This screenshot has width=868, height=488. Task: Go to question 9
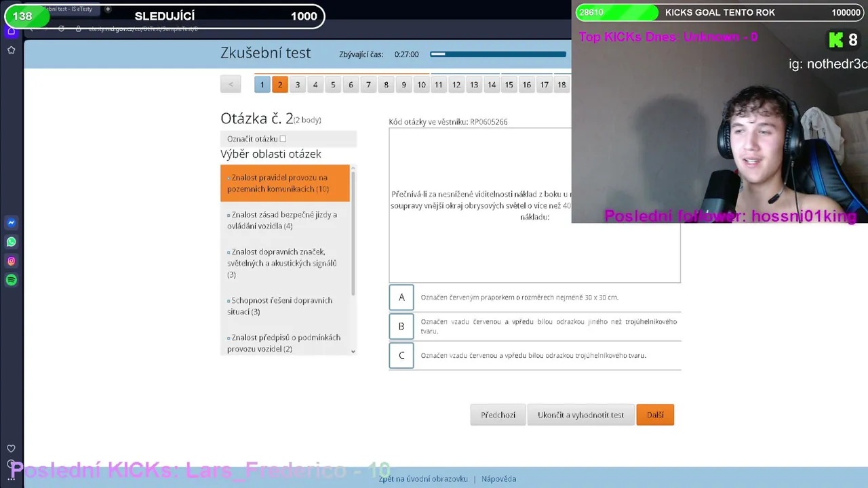click(403, 85)
